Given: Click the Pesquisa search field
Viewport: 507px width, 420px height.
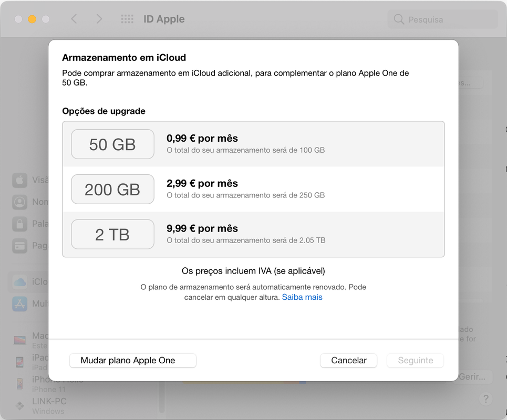Looking at the screenshot, I should click(443, 19).
